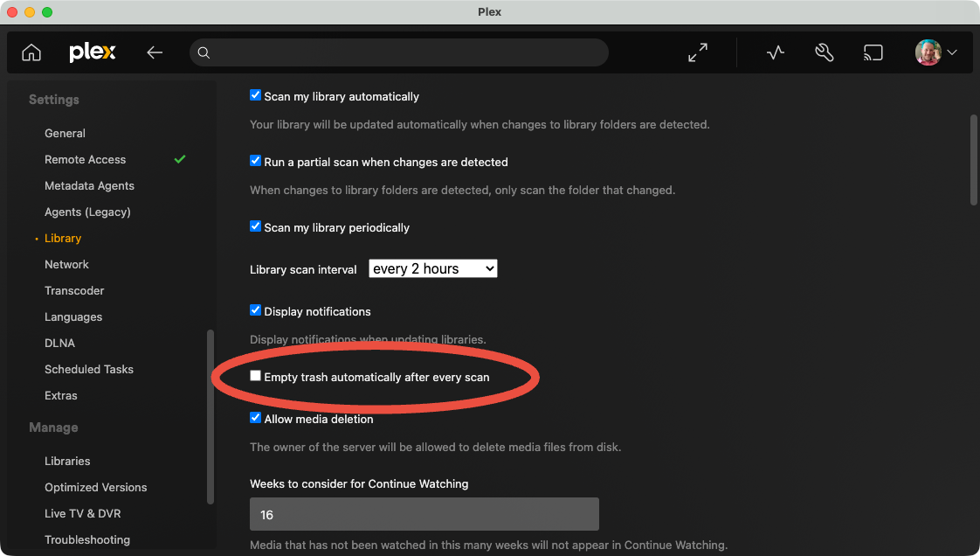Go to Plex home via house icon
The height and width of the screenshot is (556, 980).
tap(31, 52)
